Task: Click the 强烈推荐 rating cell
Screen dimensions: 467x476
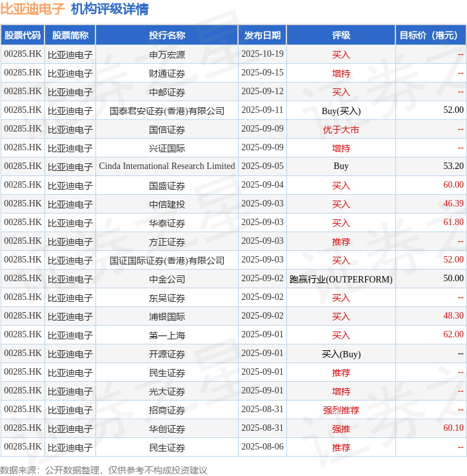Action: point(341,410)
